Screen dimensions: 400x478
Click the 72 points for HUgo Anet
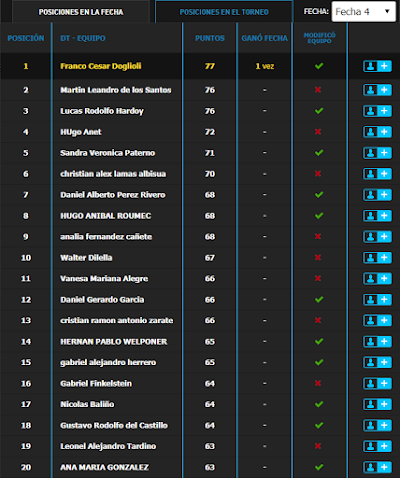point(210,132)
